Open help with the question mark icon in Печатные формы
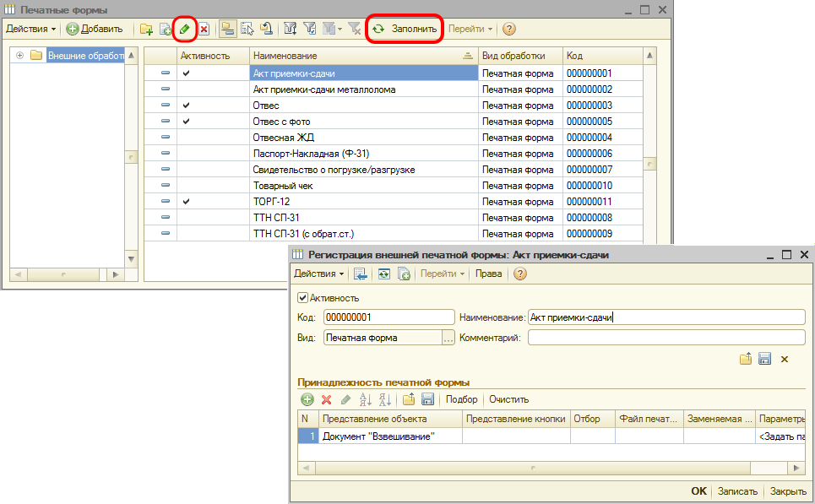The image size is (815, 504). [508, 29]
